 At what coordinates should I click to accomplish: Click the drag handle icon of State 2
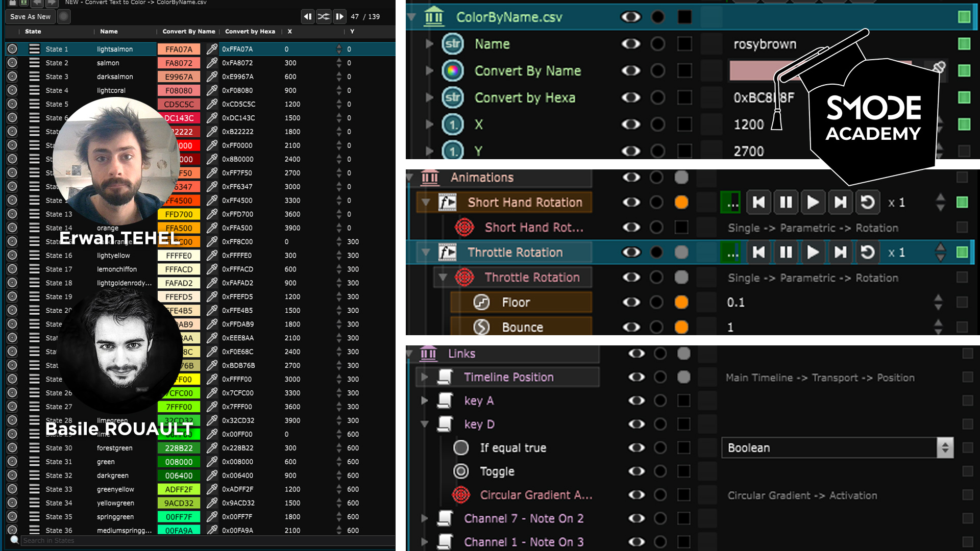pyautogui.click(x=34, y=63)
